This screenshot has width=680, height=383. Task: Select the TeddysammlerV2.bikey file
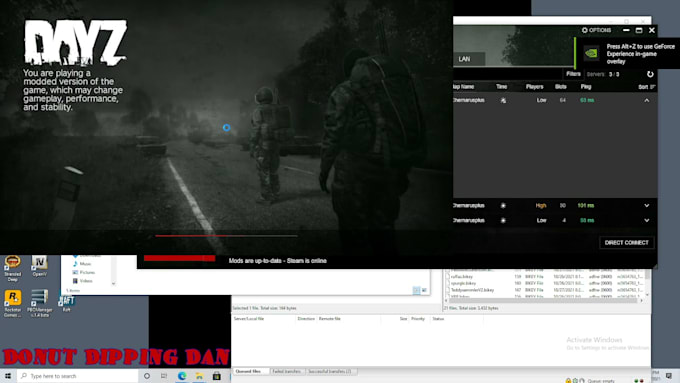[472, 290]
